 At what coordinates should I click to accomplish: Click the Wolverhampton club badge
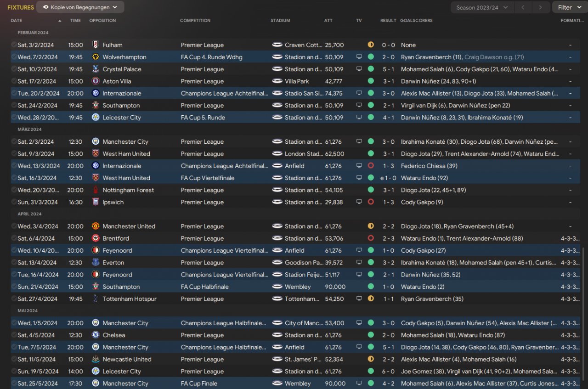pos(96,57)
